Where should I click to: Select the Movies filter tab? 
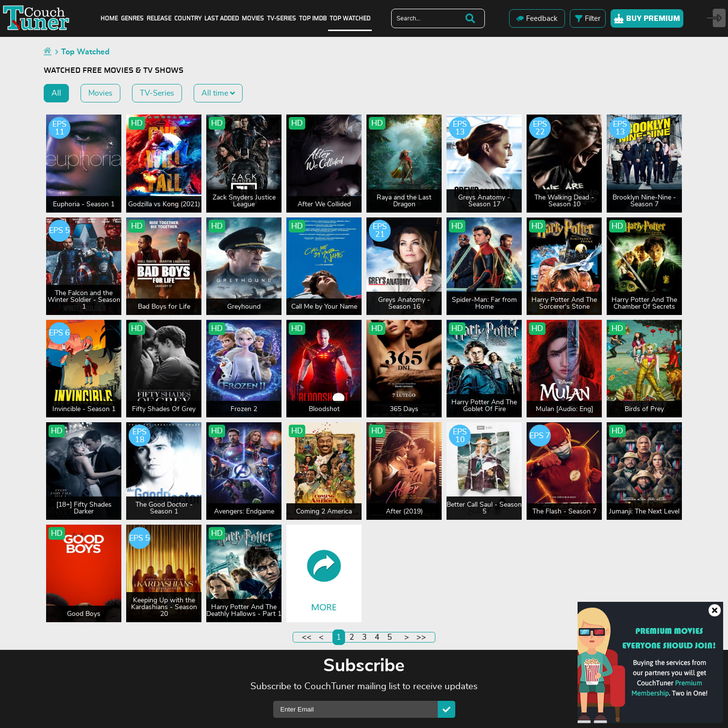tap(100, 93)
